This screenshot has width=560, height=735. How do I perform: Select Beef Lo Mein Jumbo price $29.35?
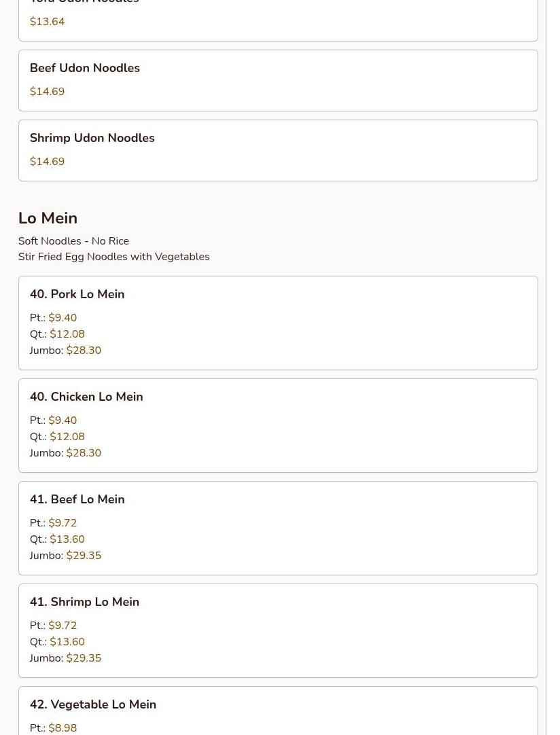tap(84, 556)
